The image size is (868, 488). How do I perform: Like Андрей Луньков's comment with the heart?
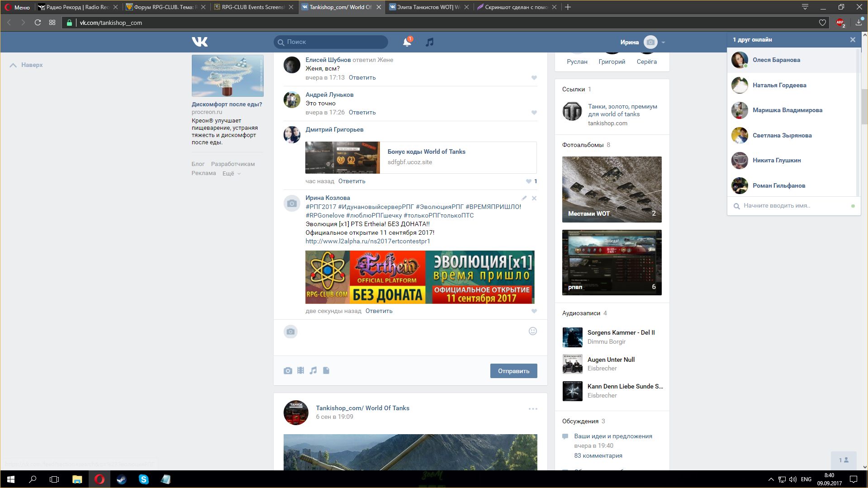tap(534, 113)
